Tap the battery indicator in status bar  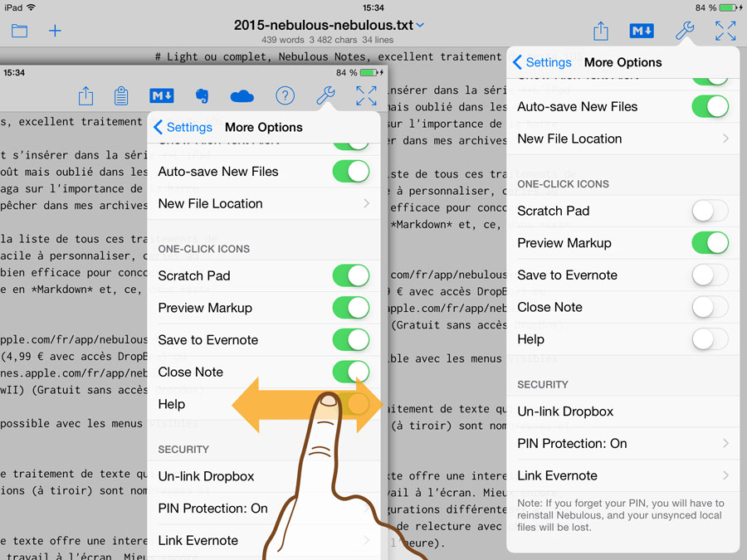tap(729, 7)
